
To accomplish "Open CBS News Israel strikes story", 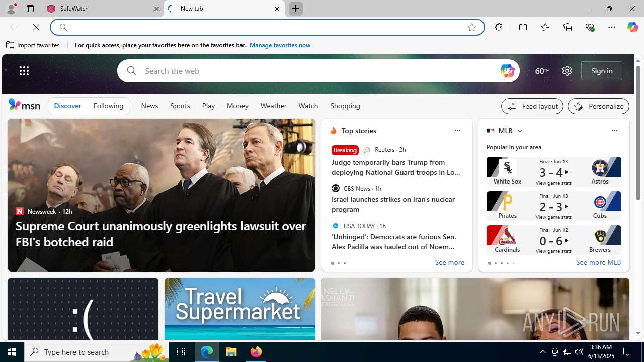I will point(393,204).
